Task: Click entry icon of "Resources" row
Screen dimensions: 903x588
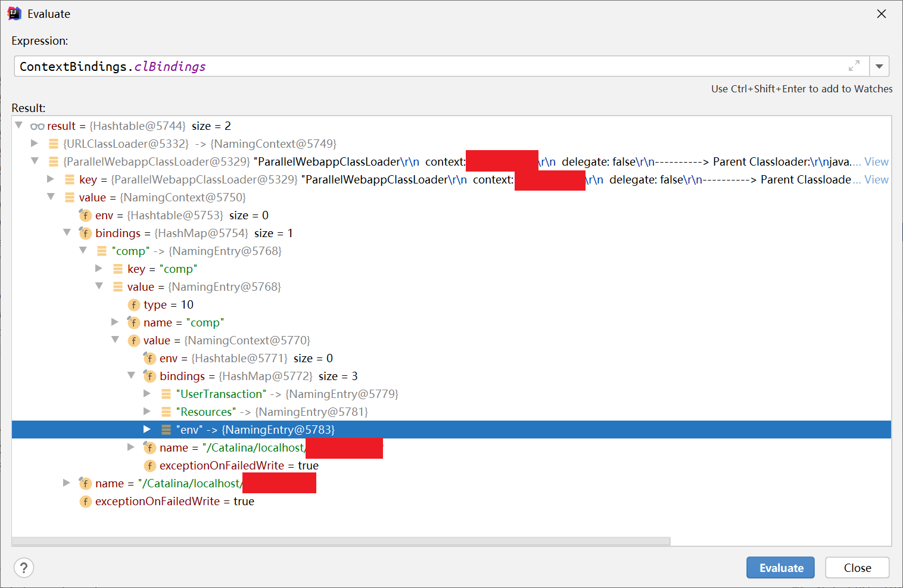Action: click(166, 412)
